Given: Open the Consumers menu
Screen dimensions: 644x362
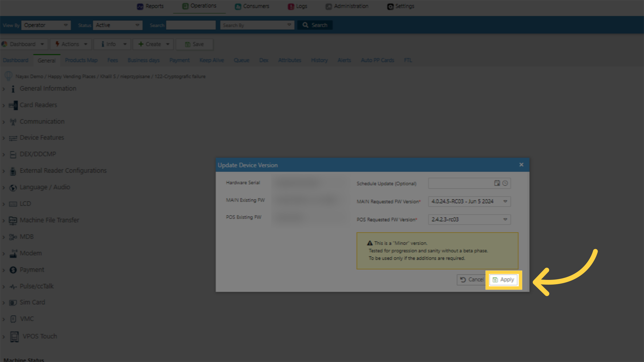Looking at the screenshot, I should (x=252, y=6).
